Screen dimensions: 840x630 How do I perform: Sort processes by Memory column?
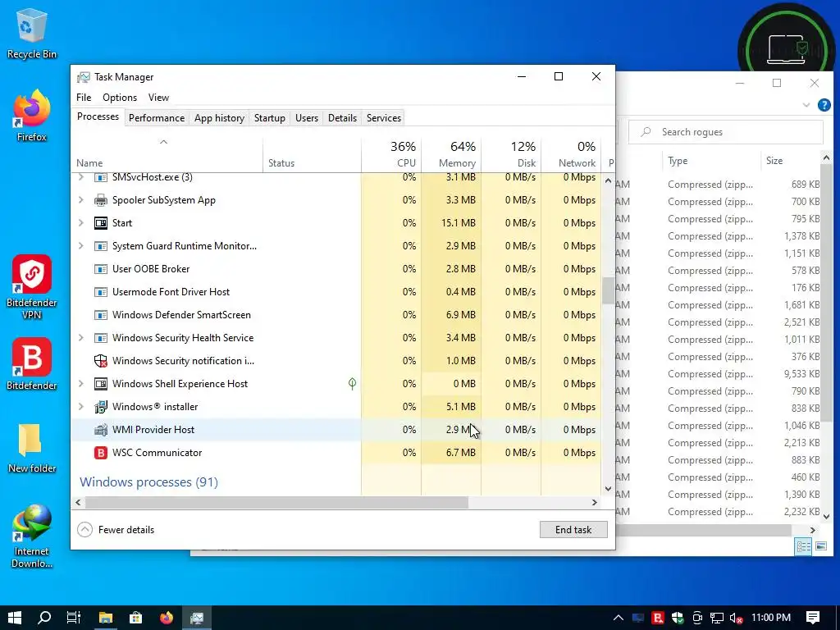click(x=452, y=154)
